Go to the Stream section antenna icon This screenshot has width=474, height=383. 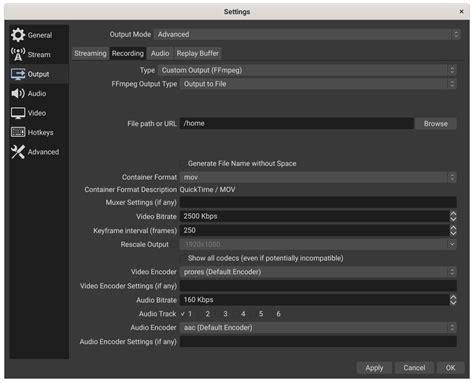click(x=18, y=54)
